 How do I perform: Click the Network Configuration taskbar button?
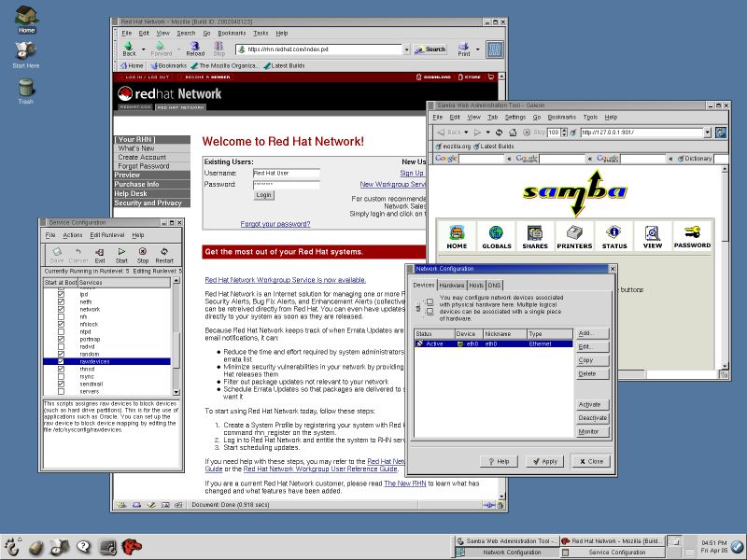coord(506,553)
